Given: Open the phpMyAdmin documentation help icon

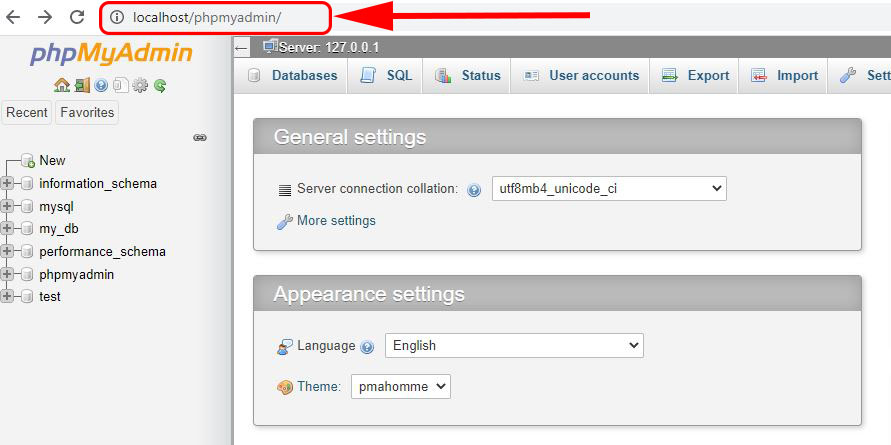Looking at the screenshot, I should point(102,86).
